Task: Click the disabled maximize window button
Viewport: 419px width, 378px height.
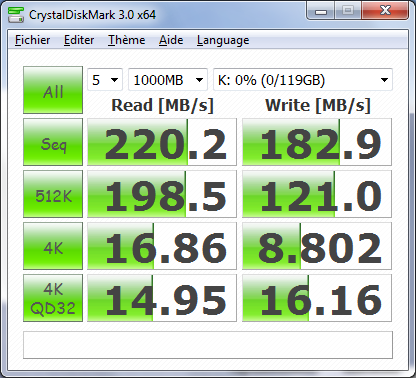Action: point(348,11)
